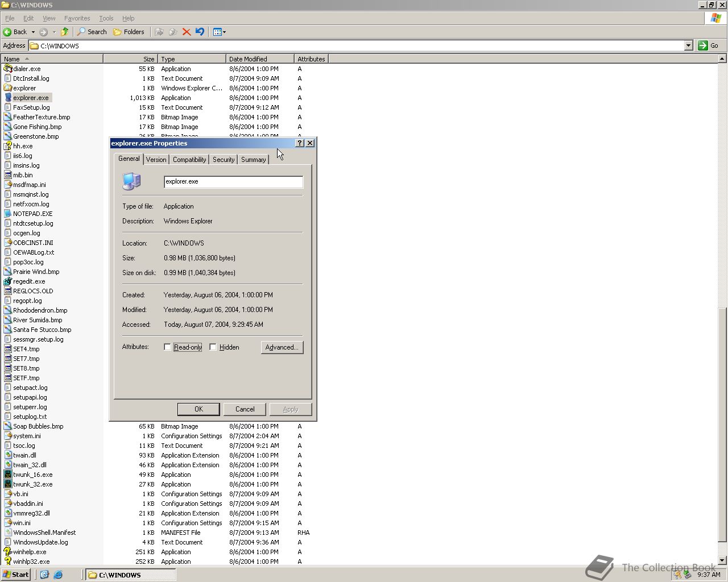Open the Start menu
Viewport: 728px width, 582px height.
[x=16, y=575]
